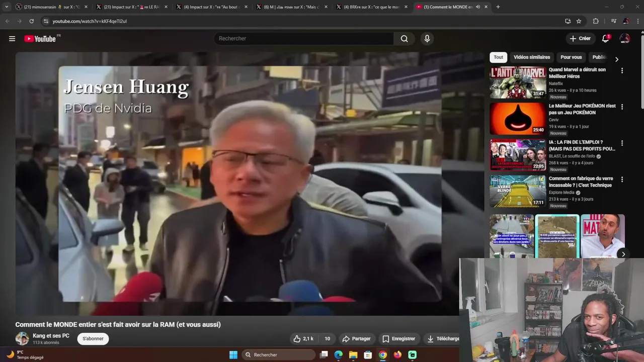Click the taskbar Rechercher search box

pyautogui.click(x=279, y=355)
